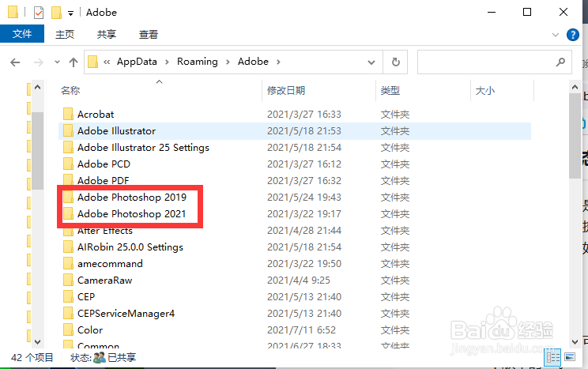Click the 已共享 shared status icon
The height and width of the screenshot is (369, 588).
click(100, 357)
